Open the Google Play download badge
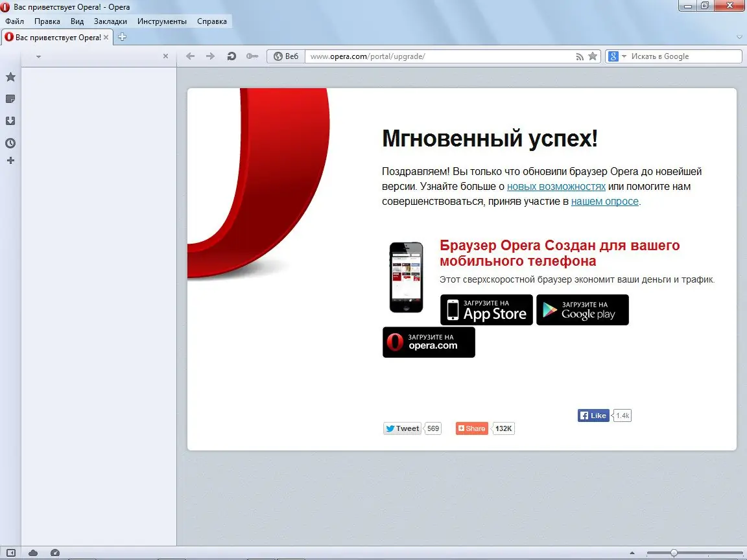The width and height of the screenshot is (747, 560). 583,310
